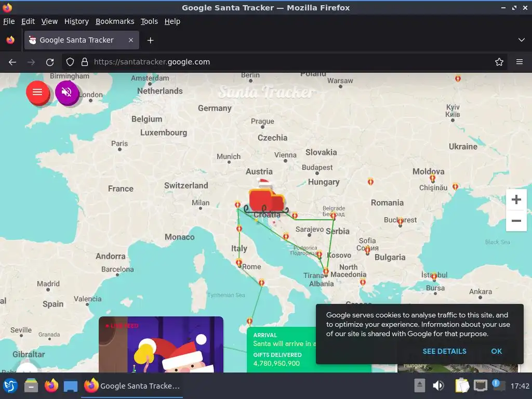
Task: Launch file manager from the taskbar
Action: point(31,386)
